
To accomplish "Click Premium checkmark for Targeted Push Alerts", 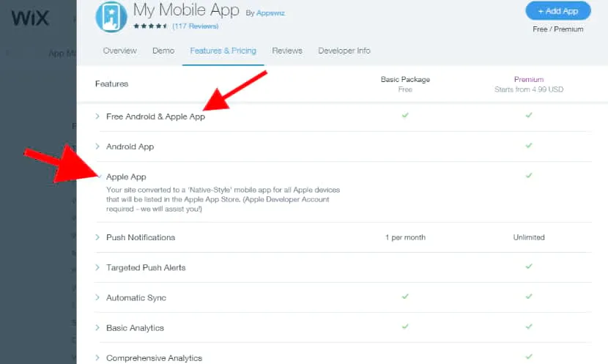I will click(x=529, y=267).
